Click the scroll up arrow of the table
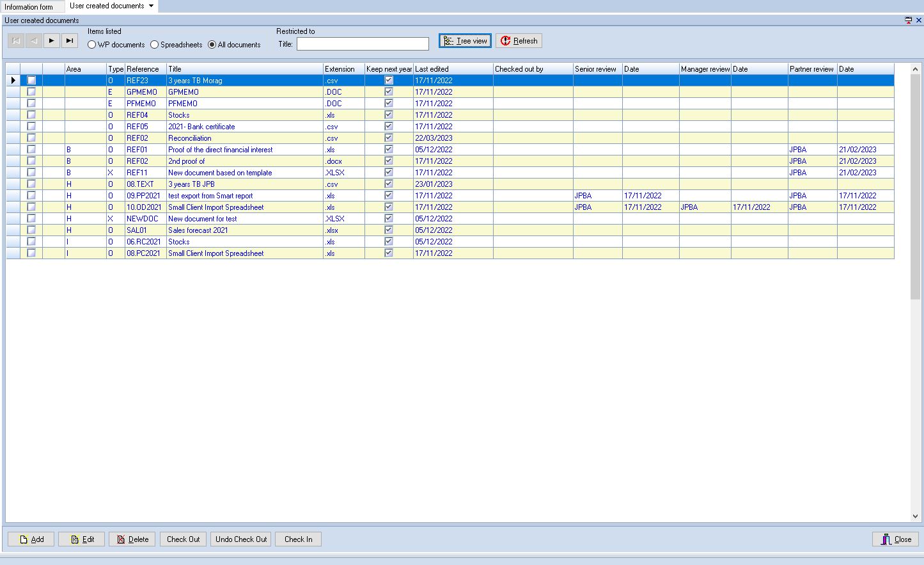This screenshot has height=565, width=924. pos(915,69)
